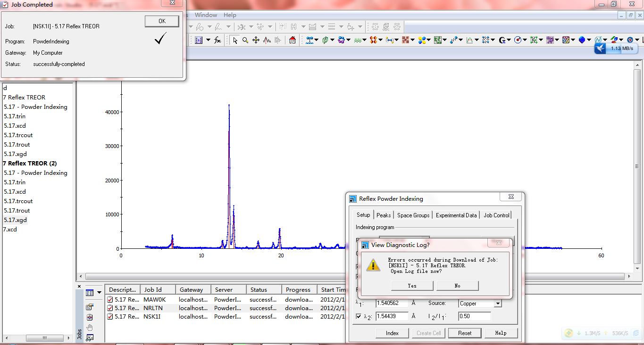The width and height of the screenshot is (644, 345).
Task: Expand dropdown arrow beside blue sphere icon
Action: point(589,40)
